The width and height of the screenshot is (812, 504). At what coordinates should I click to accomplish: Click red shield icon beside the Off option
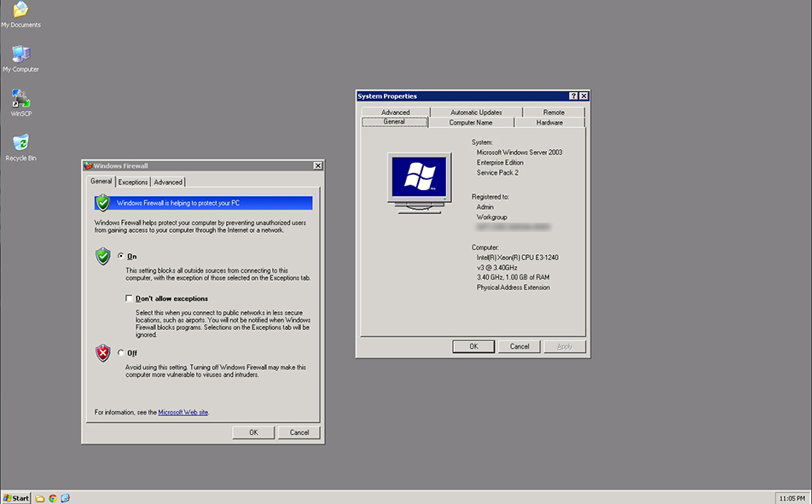tap(103, 353)
